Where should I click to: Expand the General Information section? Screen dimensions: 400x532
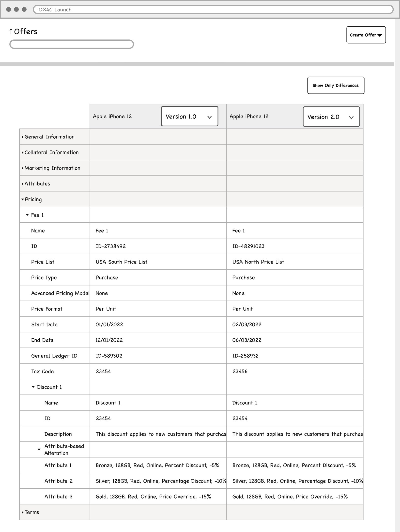[23, 137]
